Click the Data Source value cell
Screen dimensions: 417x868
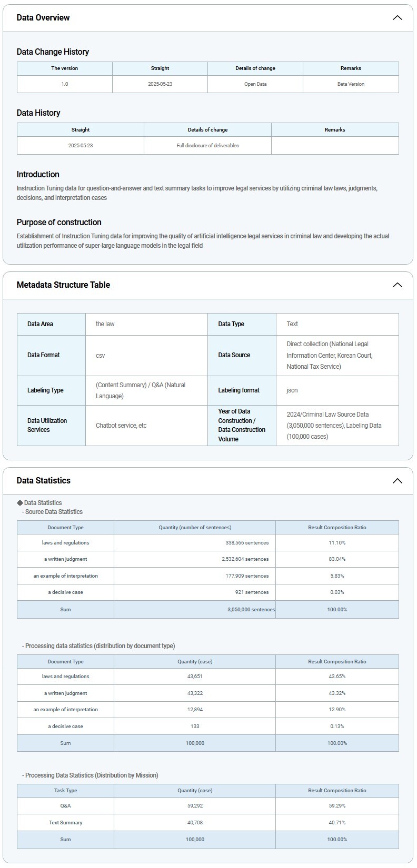click(x=329, y=355)
